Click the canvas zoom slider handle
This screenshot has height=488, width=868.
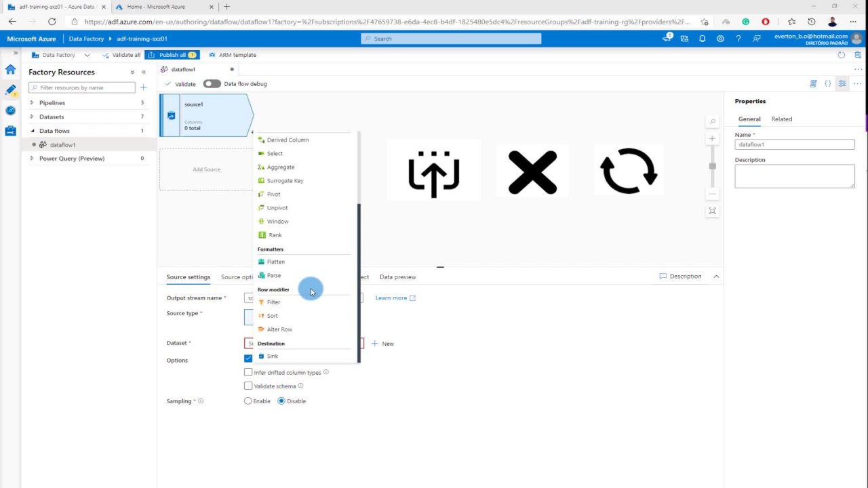pos(712,166)
